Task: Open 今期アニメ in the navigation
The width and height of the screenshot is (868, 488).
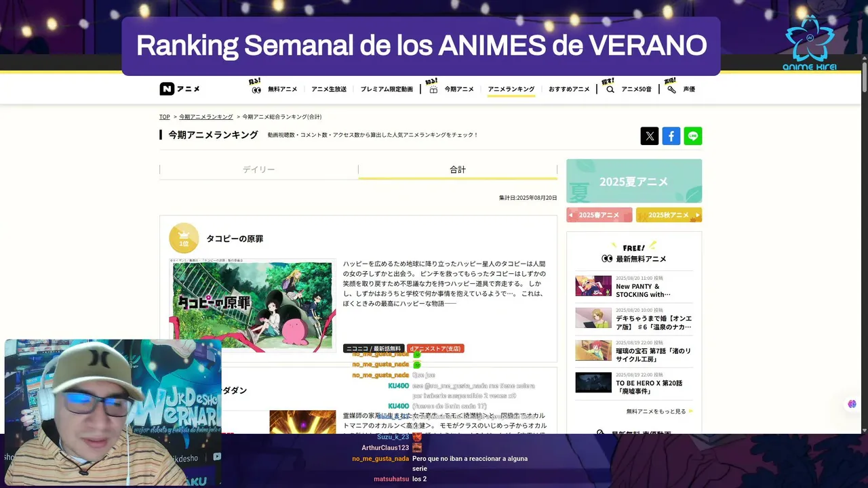Action: tap(459, 89)
